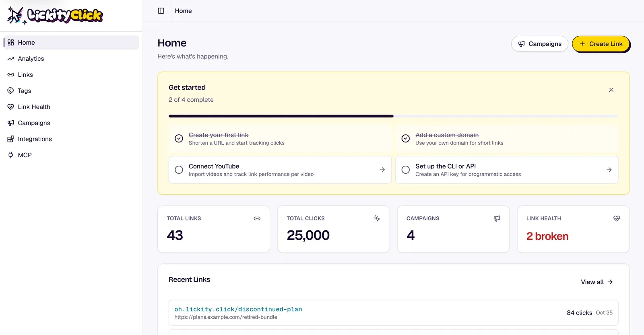Toggle the Add a custom domain checkmark
Viewport: 644px width, 335px height.
(x=406, y=138)
